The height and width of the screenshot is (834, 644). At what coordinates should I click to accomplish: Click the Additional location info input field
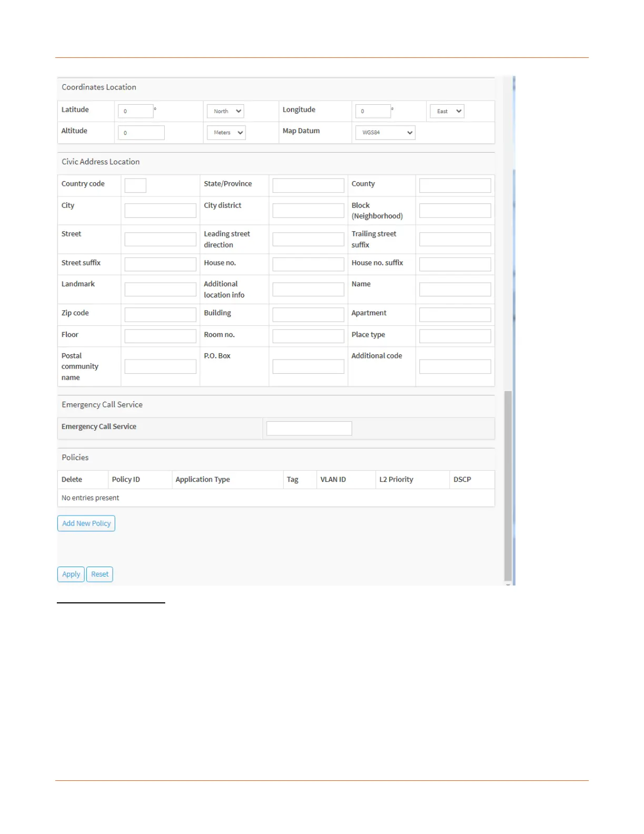[308, 289]
